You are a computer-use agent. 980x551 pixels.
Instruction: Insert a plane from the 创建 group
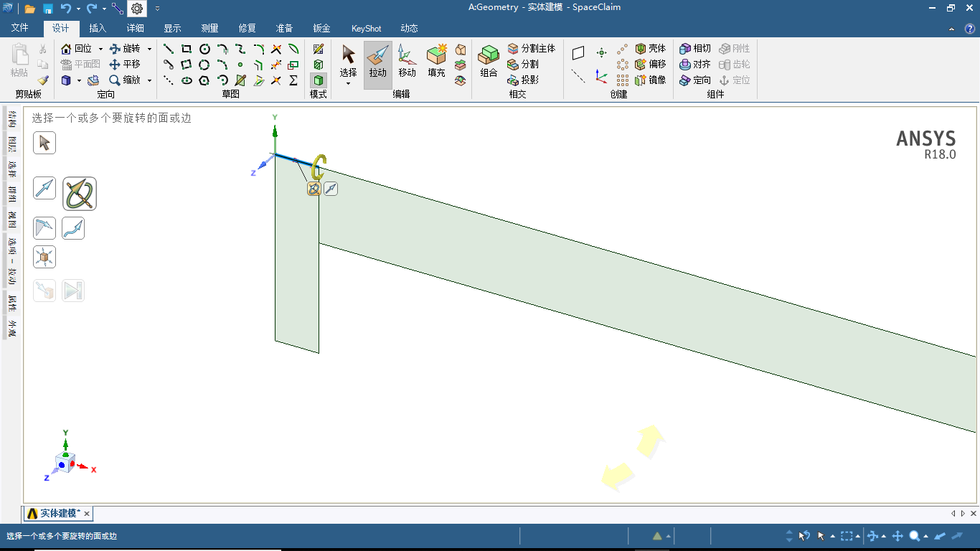click(x=578, y=53)
